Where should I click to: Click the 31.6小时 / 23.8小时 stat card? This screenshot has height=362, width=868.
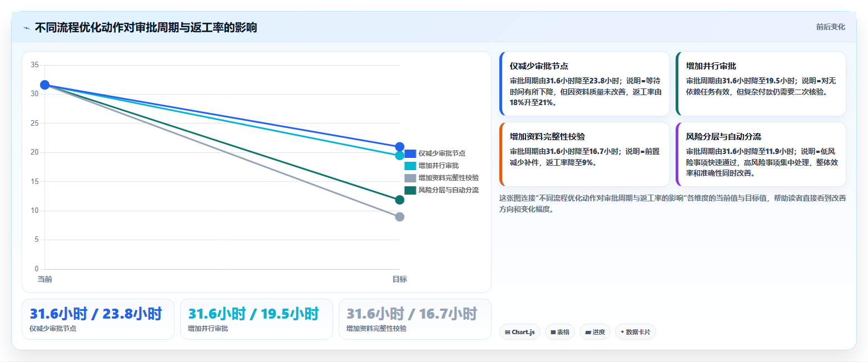98,319
